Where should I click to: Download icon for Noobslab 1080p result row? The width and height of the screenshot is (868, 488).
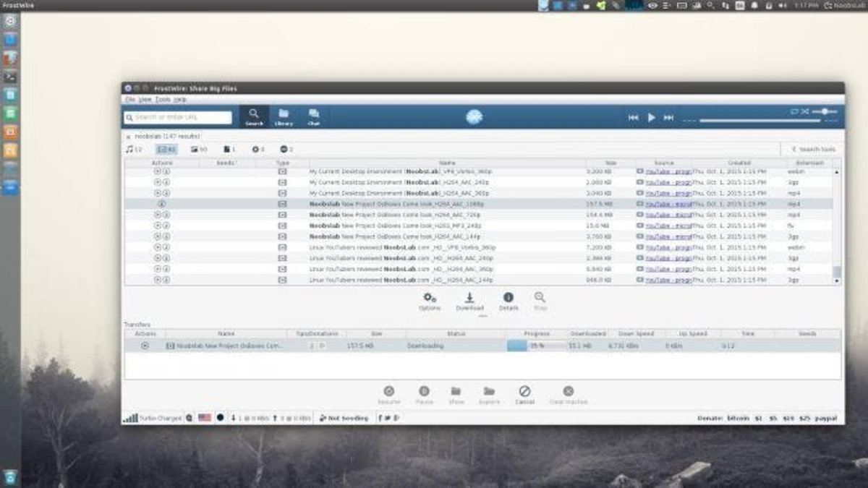coord(161,204)
